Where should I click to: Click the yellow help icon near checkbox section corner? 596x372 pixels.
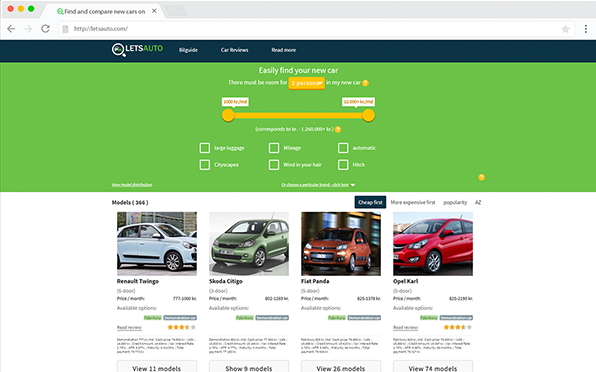pos(481,177)
